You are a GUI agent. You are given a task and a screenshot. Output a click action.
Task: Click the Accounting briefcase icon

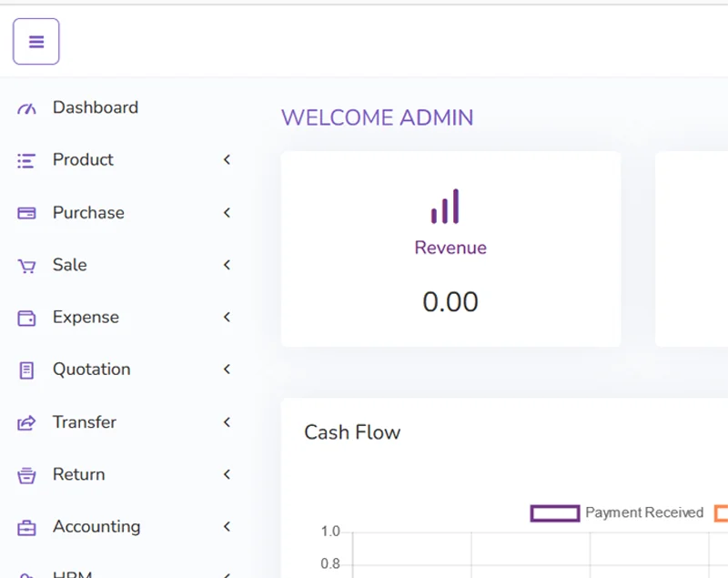pos(26,527)
